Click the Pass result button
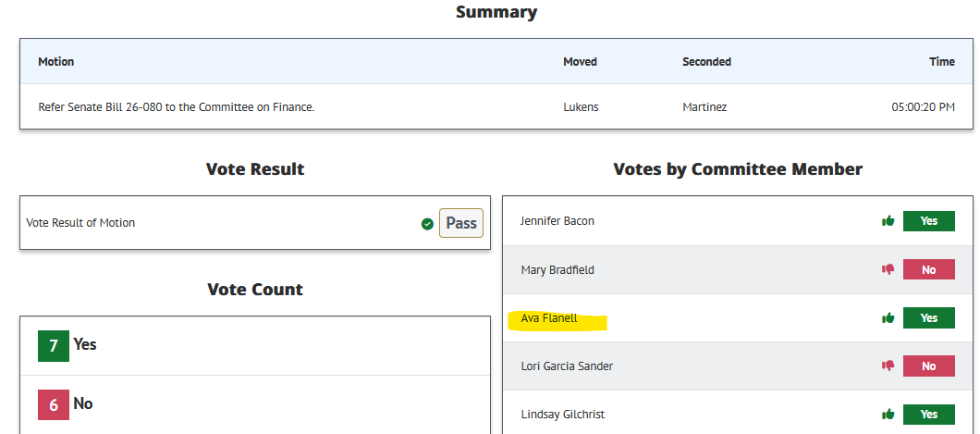980x434 pixels. pos(461,223)
